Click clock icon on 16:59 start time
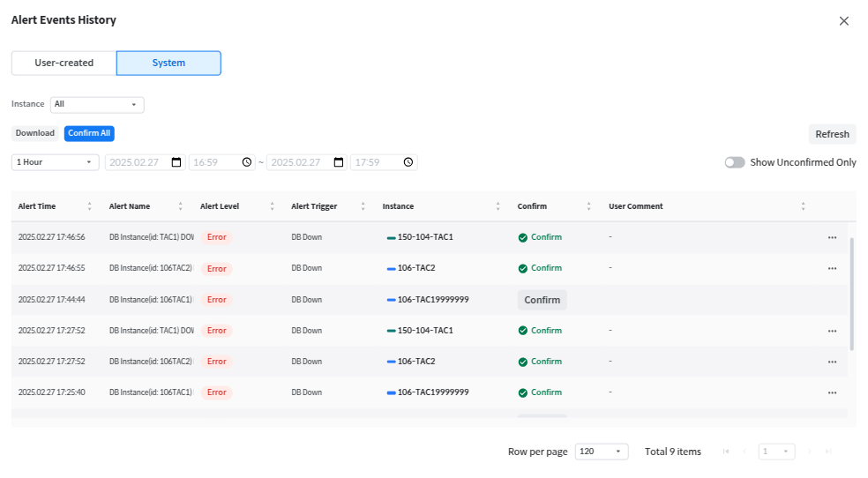868x478 pixels. point(247,162)
